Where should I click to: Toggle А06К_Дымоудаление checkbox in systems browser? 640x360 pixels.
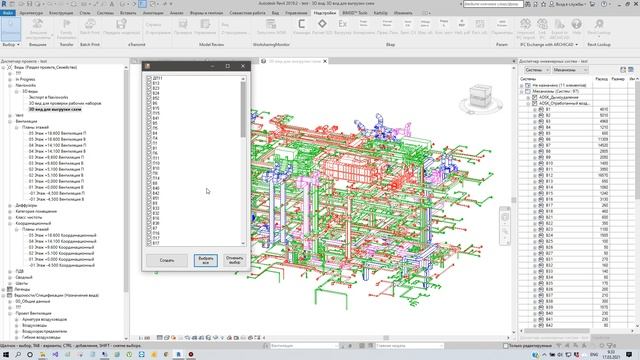point(535,98)
